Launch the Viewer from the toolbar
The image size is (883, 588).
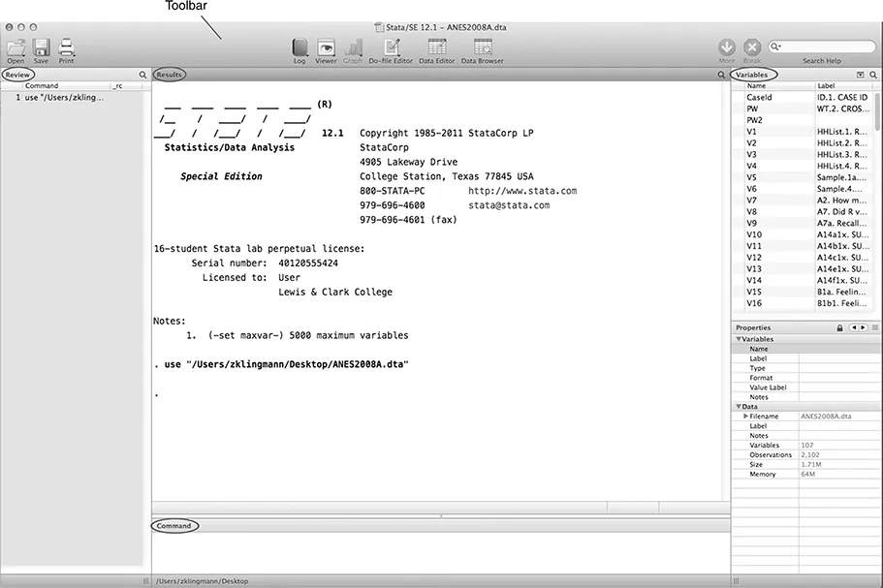click(x=326, y=47)
